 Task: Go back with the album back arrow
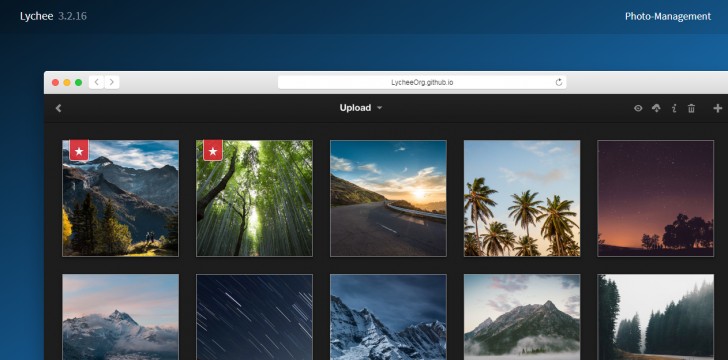(58, 108)
